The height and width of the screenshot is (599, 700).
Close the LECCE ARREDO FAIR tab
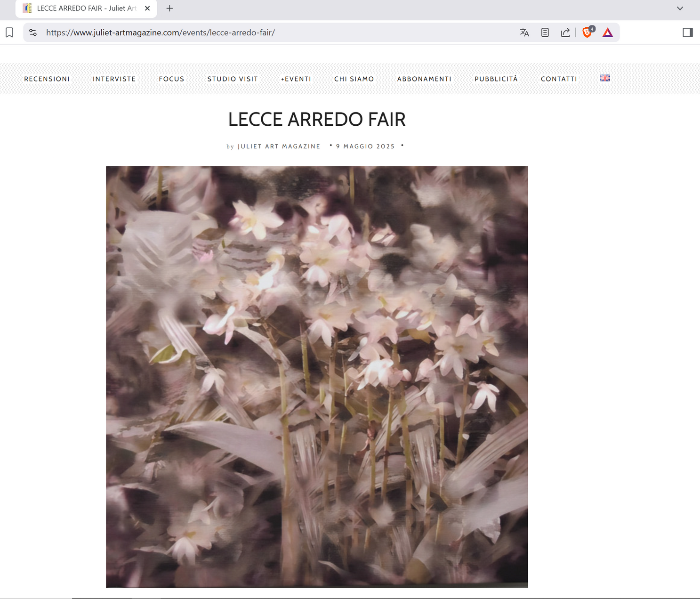tap(147, 8)
